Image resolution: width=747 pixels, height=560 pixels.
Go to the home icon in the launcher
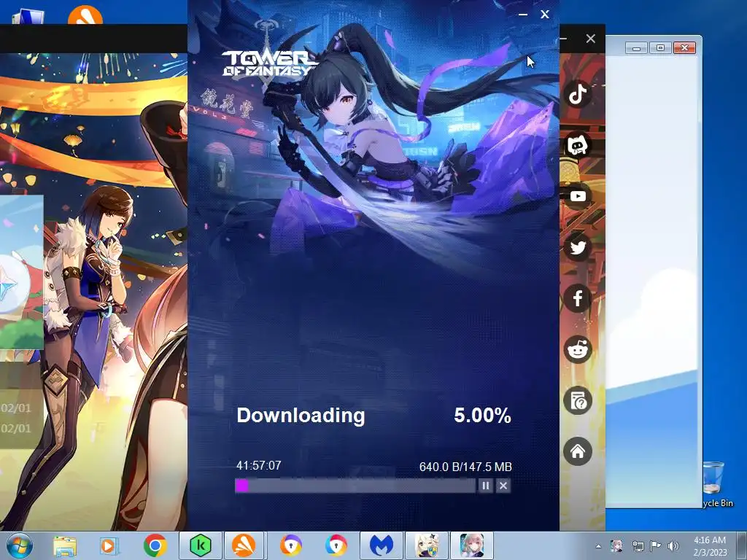578,451
